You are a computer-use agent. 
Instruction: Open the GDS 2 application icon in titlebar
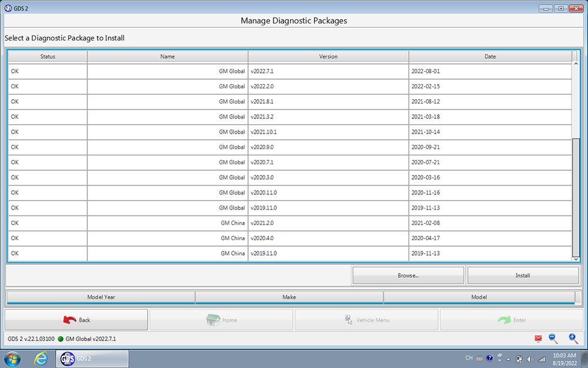pyautogui.click(x=8, y=8)
